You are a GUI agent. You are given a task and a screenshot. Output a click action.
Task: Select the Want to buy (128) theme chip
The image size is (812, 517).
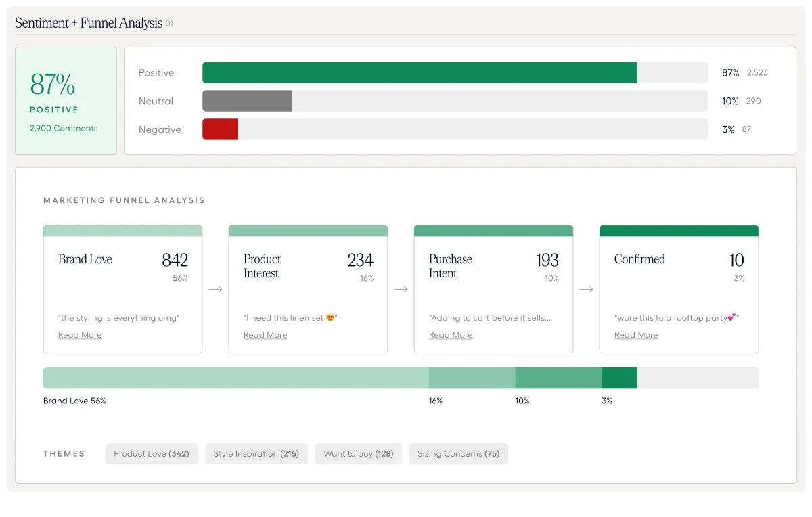tap(359, 453)
